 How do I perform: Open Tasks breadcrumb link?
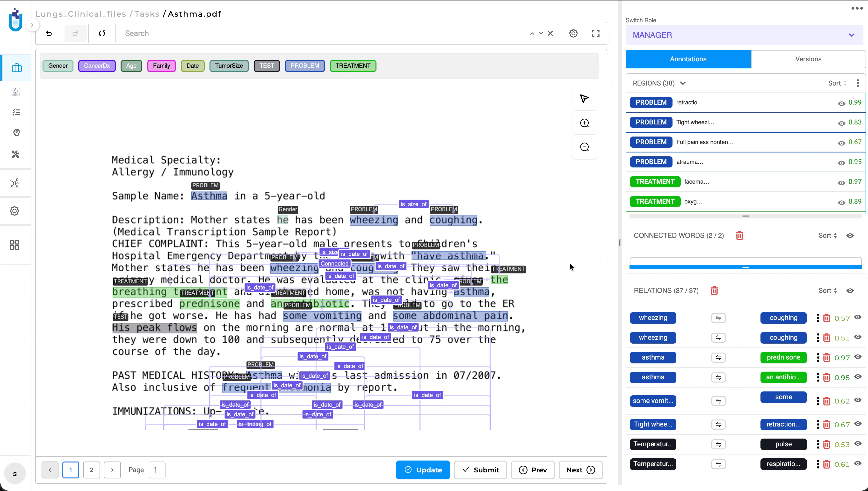147,14
